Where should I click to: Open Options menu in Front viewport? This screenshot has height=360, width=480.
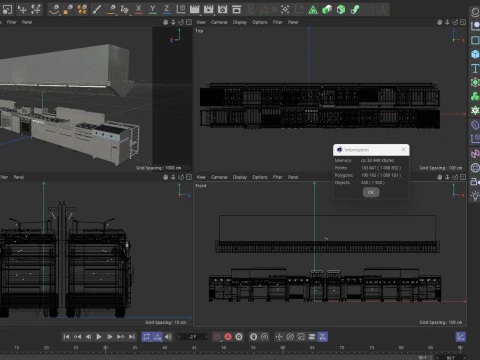(260, 177)
